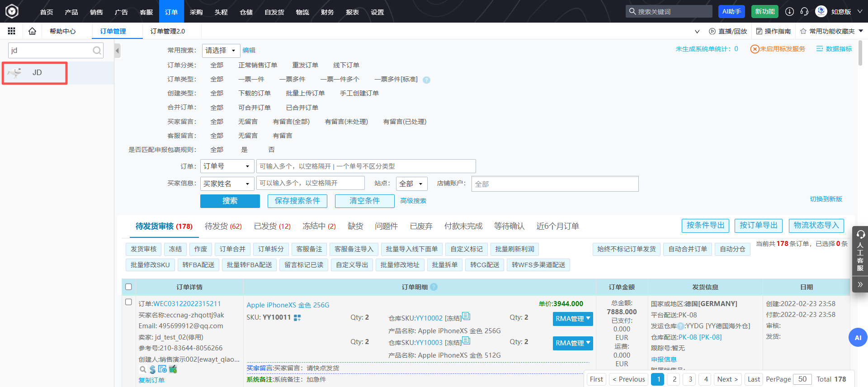Screen dimensions: 868x387
Task: Click the 清空条件 button
Action: pos(364,201)
